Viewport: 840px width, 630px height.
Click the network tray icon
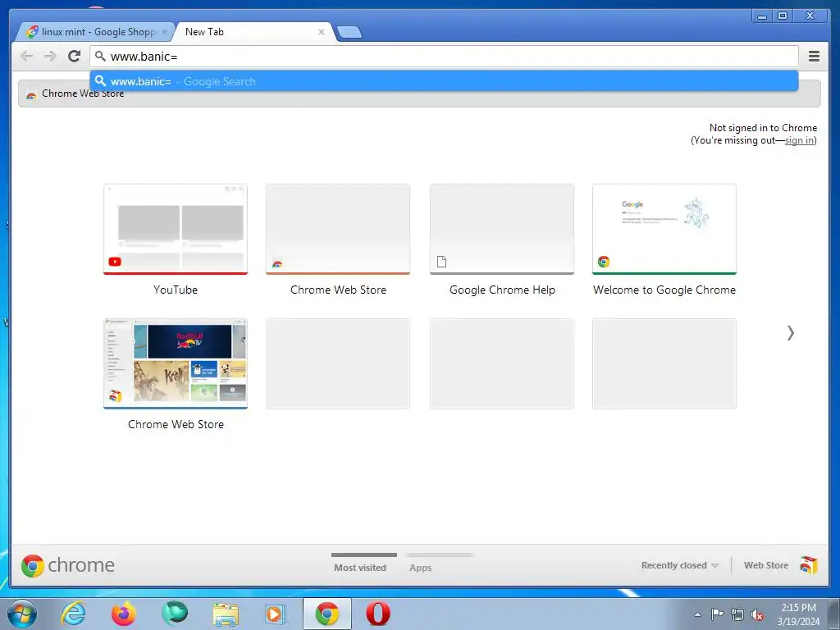737,614
